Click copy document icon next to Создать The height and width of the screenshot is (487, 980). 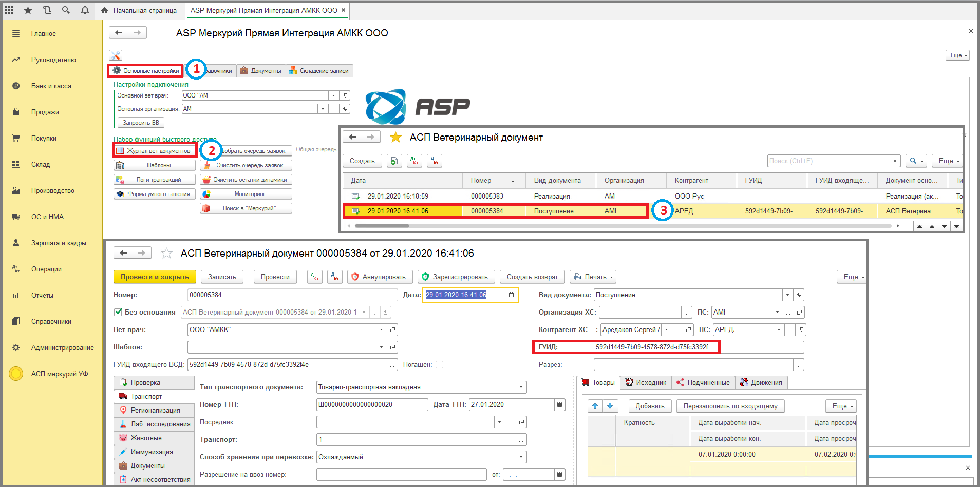coord(394,161)
